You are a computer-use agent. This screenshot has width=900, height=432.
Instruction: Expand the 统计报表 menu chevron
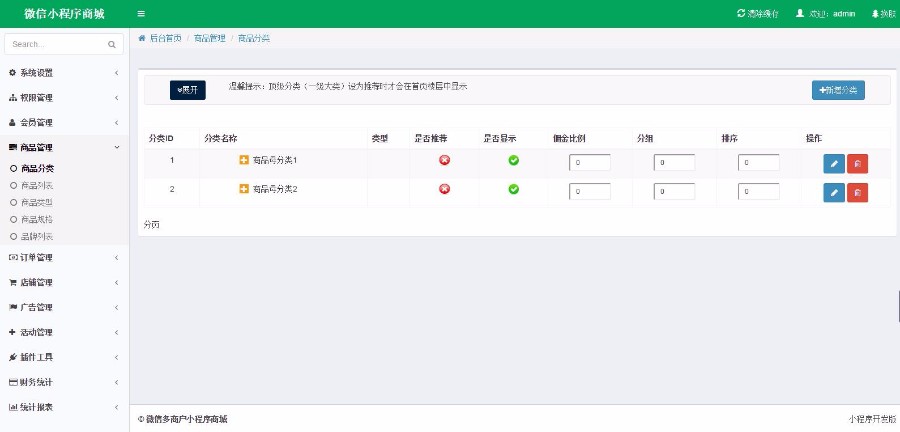tap(117, 407)
